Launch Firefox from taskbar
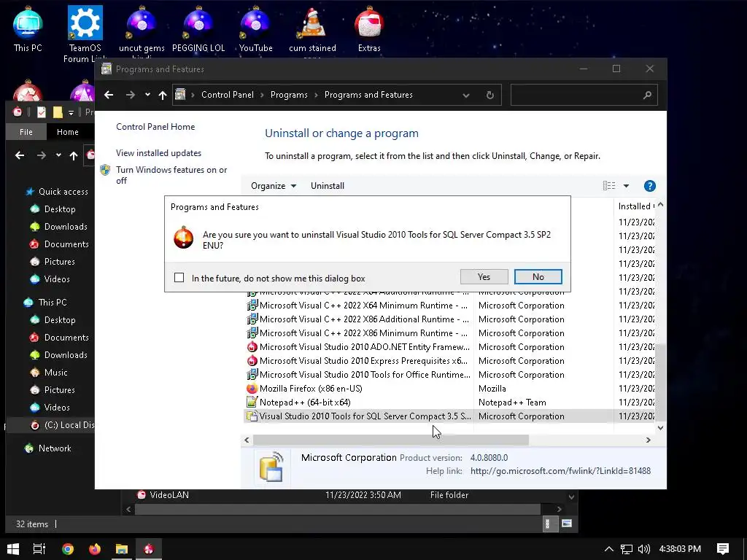Viewport: 747px width, 560px height. point(95,548)
